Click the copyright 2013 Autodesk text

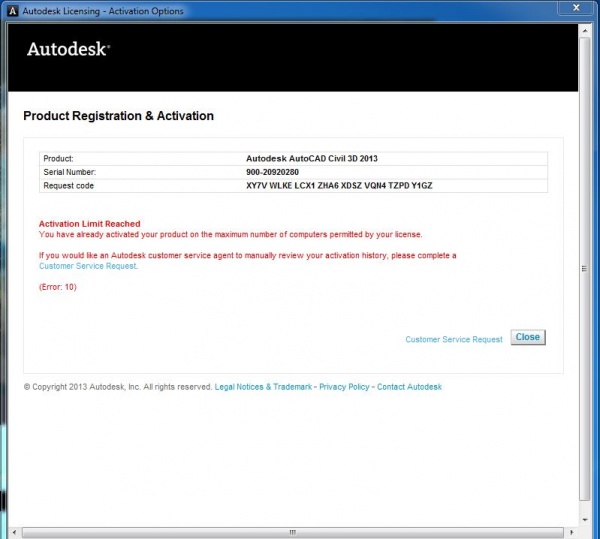point(118,387)
